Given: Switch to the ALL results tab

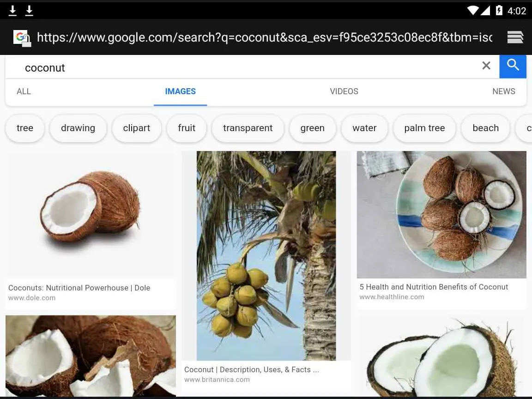Looking at the screenshot, I should coord(24,91).
